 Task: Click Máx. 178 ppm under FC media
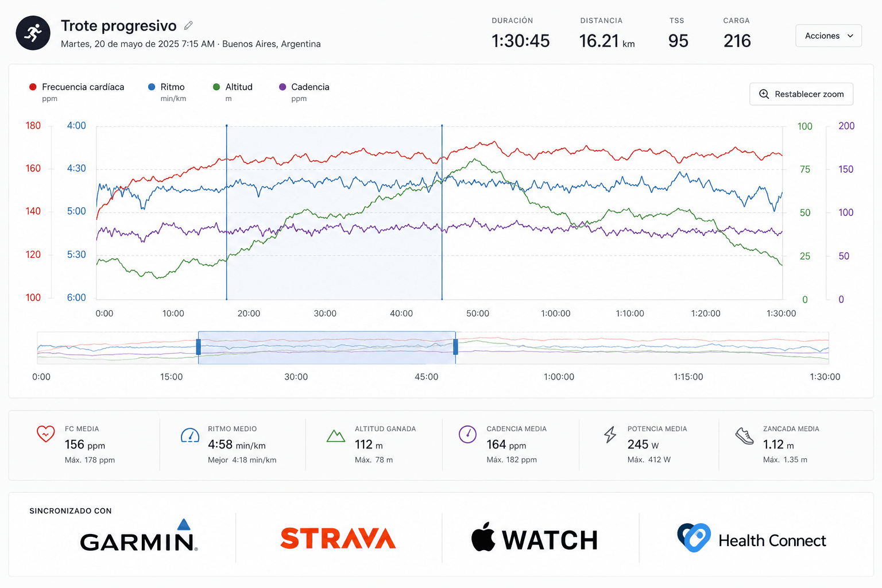pyautogui.click(x=90, y=460)
